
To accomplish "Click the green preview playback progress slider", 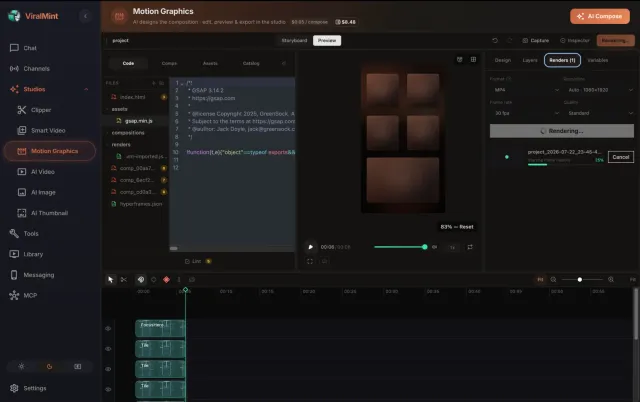I will click(x=400, y=247).
